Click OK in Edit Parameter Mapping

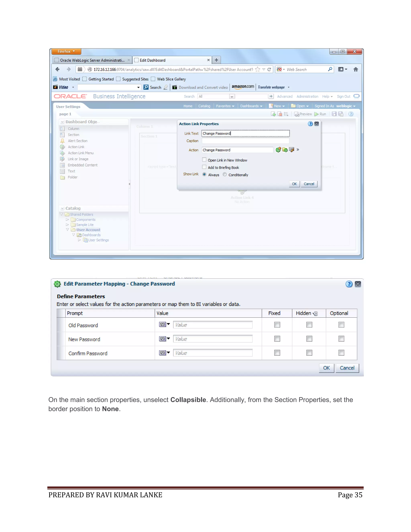(327, 368)
